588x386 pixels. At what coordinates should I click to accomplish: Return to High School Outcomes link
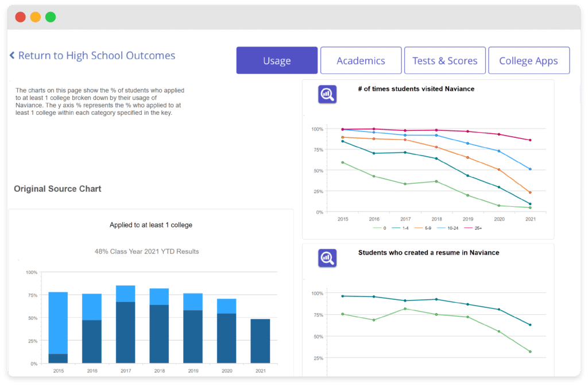pyautogui.click(x=96, y=56)
